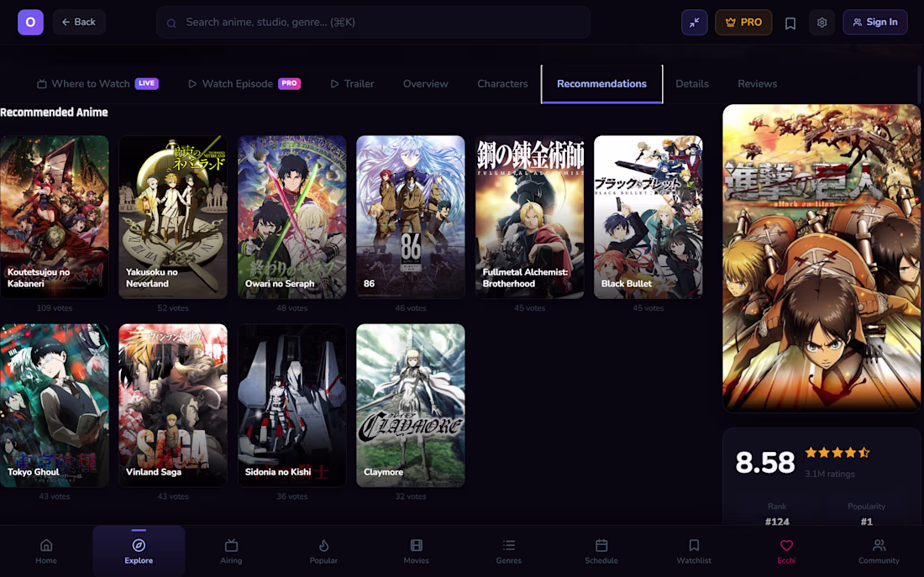Click the star rating icons
This screenshot has height=577, width=924.
[x=837, y=453]
